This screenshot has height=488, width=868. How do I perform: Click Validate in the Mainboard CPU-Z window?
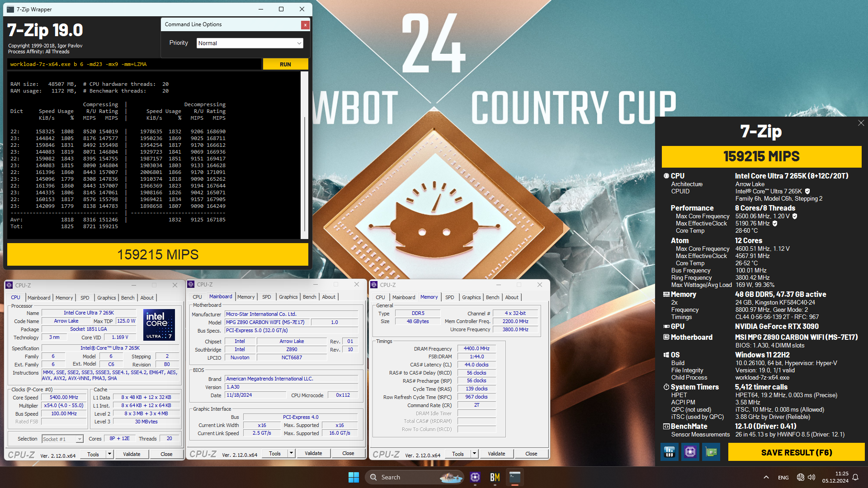[x=313, y=453]
